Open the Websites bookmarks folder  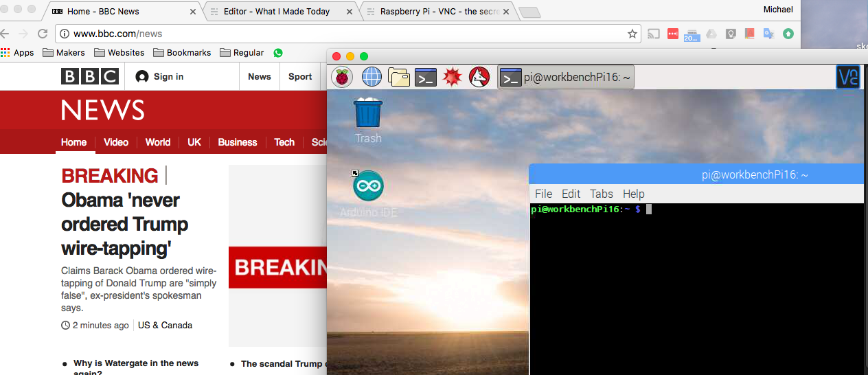coord(119,52)
